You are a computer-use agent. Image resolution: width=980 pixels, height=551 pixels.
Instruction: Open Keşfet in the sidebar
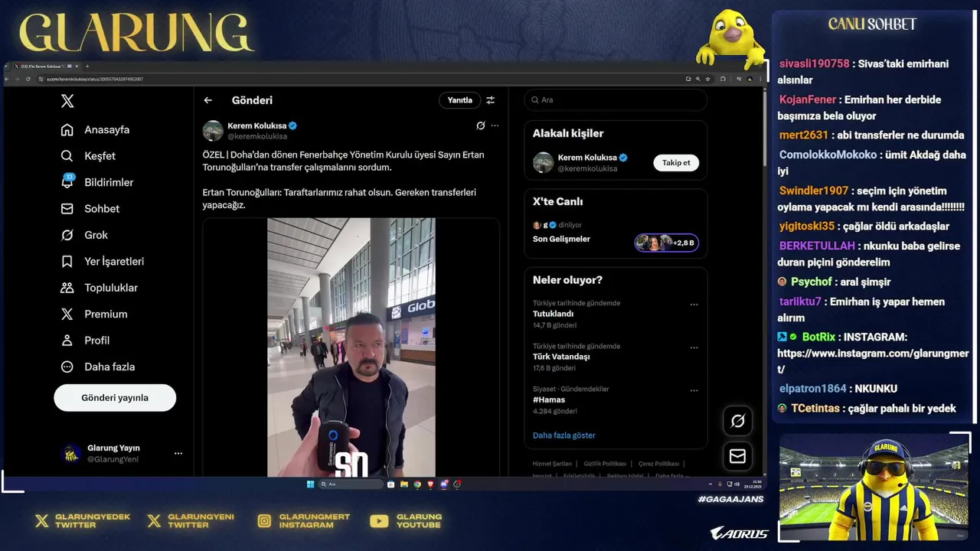pyautogui.click(x=88, y=156)
